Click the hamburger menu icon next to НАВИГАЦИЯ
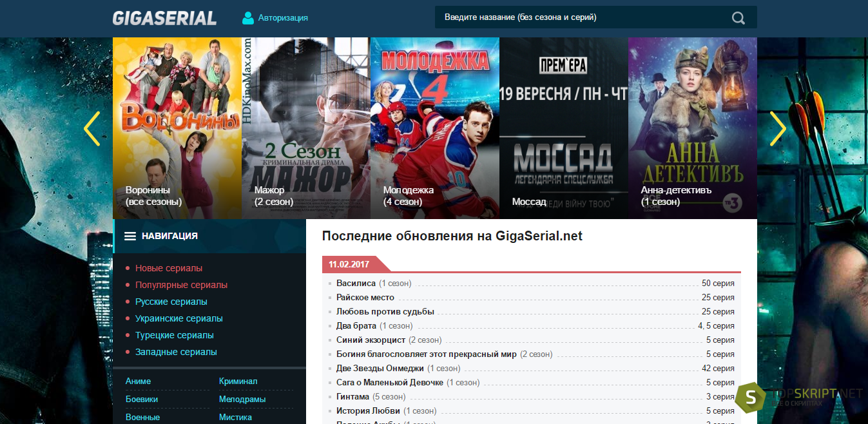The width and height of the screenshot is (868, 424). pyautogui.click(x=130, y=236)
